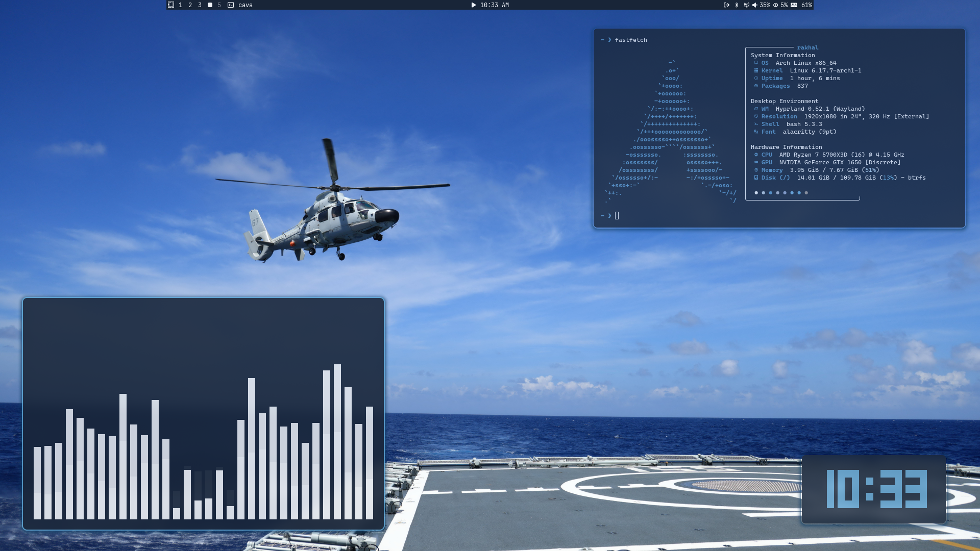Click the terminal icon beside cava title
Image resolution: width=980 pixels, height=551 pixels.
231,5
